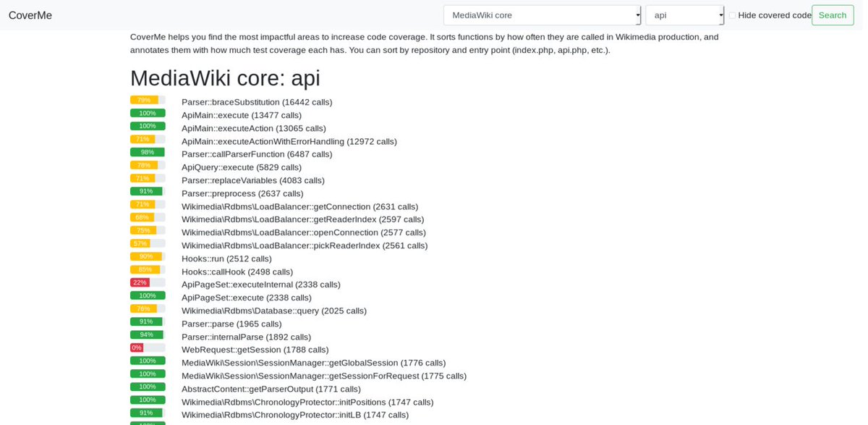Select 'LoadBalancer::getReaderIndex (2597 calls)' row
This screenshot has width=868, height=425.
pos(303,219)
